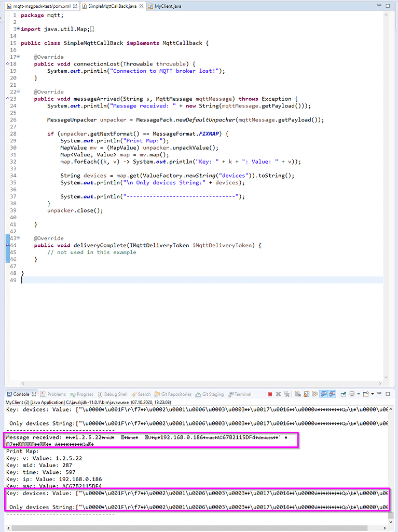Click console line "Key: mid: Value: 287"
Image resolution: width=398 pixels, height=532 pixels.
39,465
